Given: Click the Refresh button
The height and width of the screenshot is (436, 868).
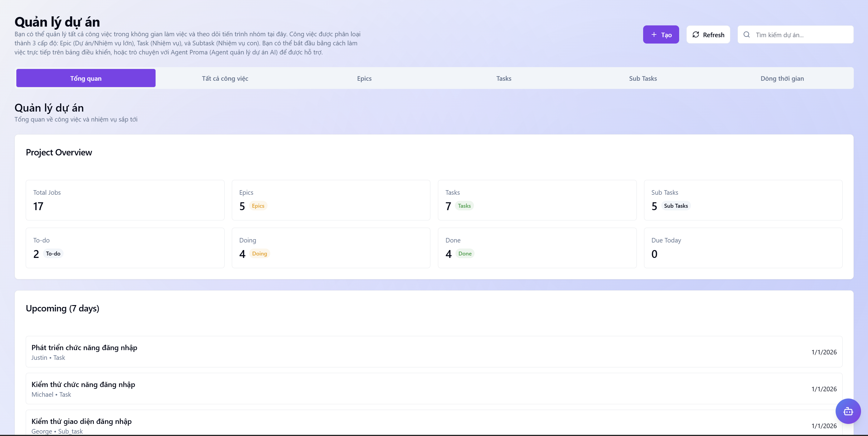Looking at the screenshot, I should pos(708,35).
